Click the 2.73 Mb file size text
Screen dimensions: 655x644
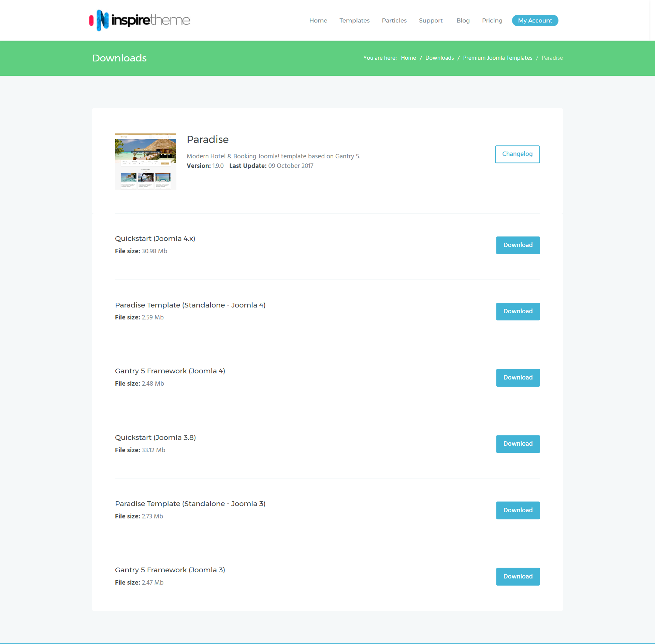(x=152, y=516)
